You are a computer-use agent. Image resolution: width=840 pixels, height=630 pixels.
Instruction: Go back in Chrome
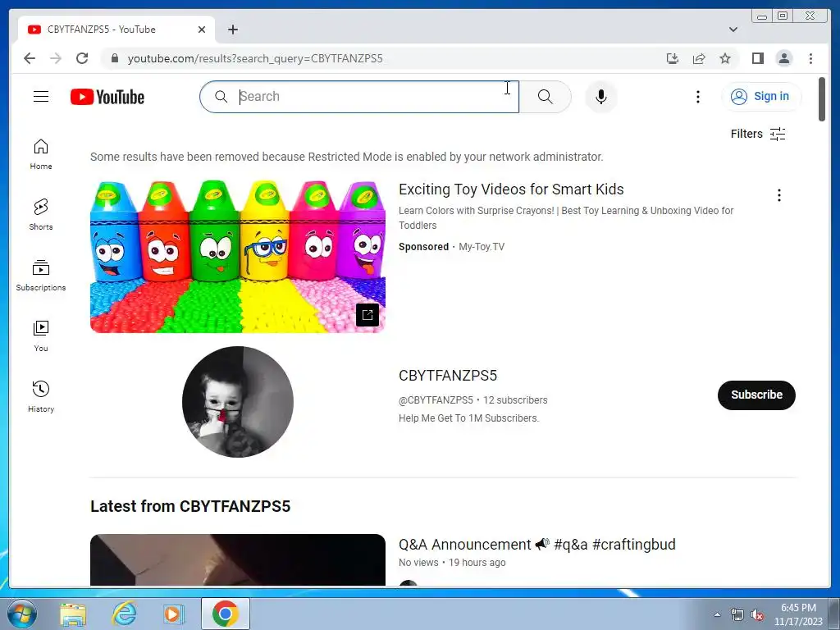(x=30, y=58)
